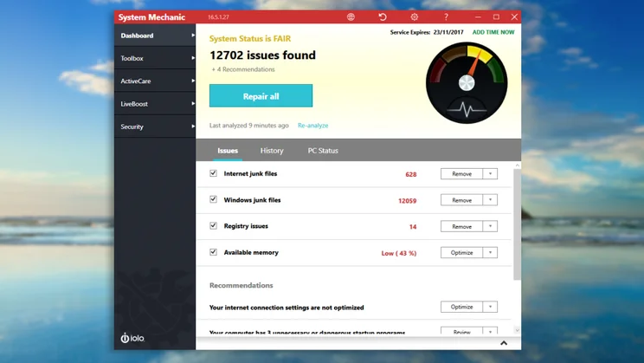This screenshot has height=363, width=644.
Task: Review the unnecessary startup programs
Action: 461,331
